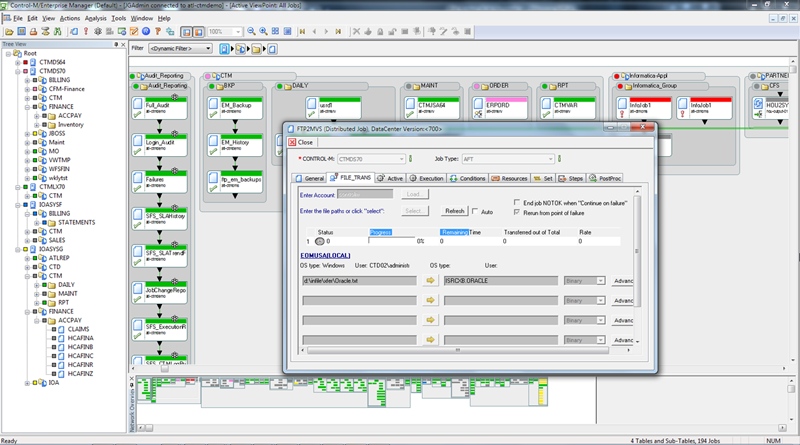Screen dimensions: 800x445
Task: Enable the Auto refresh checkbox
Action: [x=476, y=211]
